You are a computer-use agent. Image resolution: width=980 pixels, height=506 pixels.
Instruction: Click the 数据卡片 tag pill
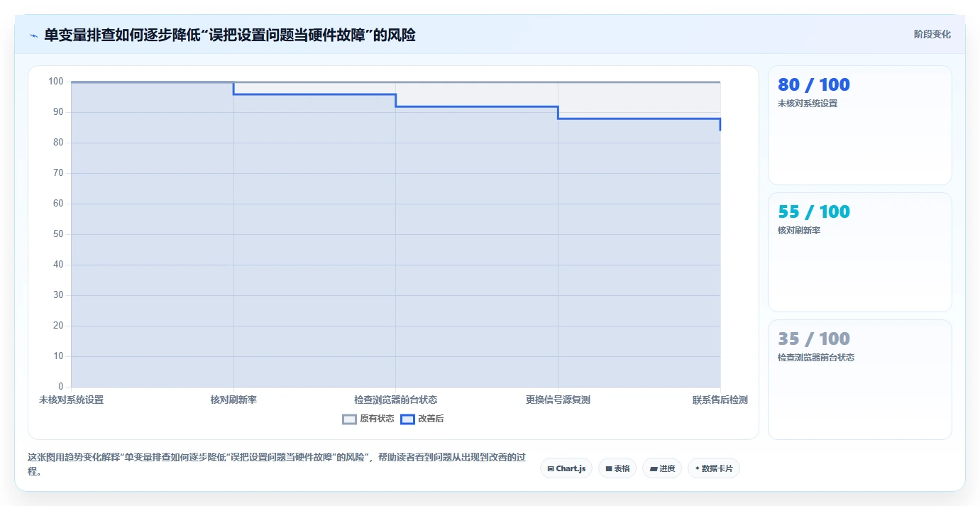[x=714, y=468]
